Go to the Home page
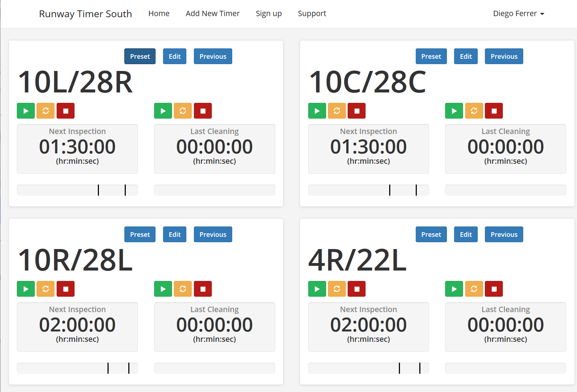The height and width of the screenshot is (392, 577). (x=159, y=14)
